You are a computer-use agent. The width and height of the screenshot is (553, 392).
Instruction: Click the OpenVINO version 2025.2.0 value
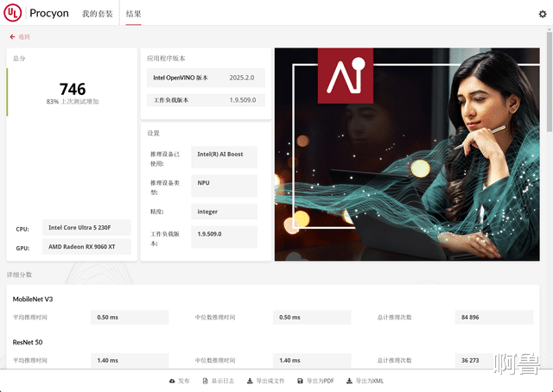point(242,78)
